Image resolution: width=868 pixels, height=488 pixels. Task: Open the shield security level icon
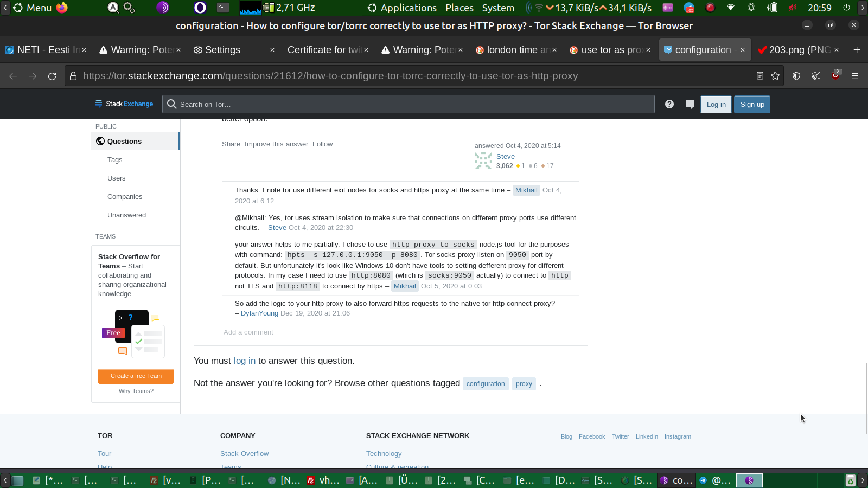(796, 76)
